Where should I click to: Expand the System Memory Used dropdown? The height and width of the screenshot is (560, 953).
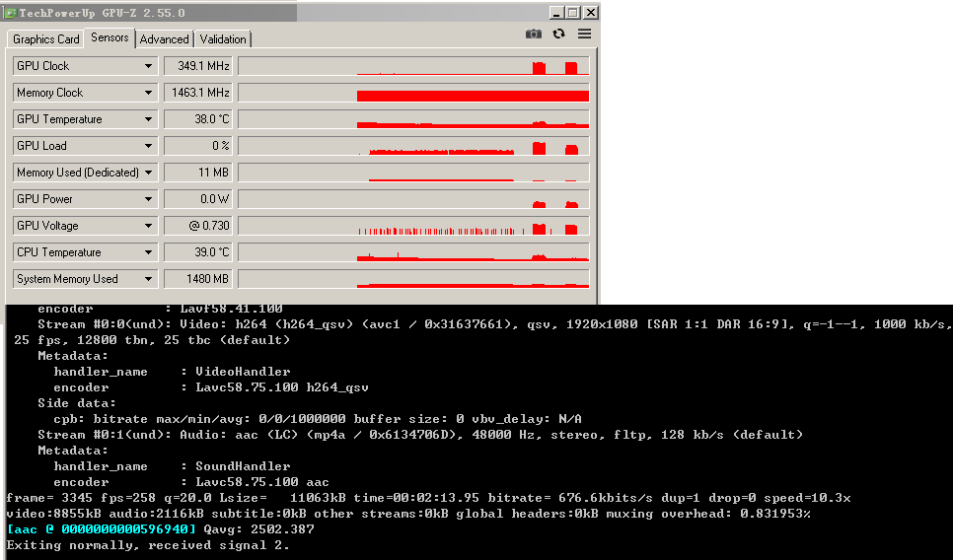click(x=148, y=279)
